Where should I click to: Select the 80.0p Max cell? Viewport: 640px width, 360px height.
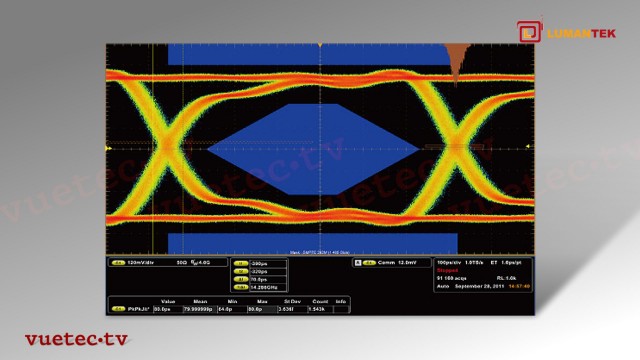click(262, 309)
